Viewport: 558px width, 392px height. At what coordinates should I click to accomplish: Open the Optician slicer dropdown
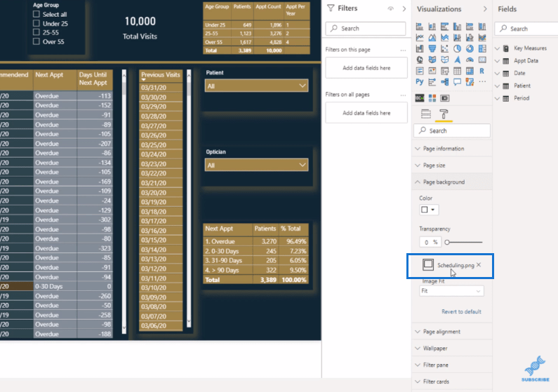click(256, 165)
